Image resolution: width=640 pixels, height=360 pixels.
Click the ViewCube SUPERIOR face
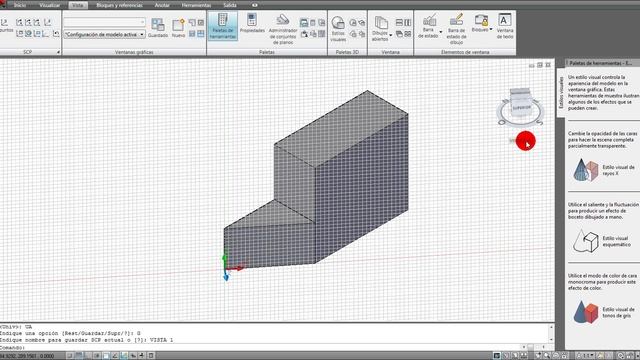pyautogui.click(x=521, y=108)
